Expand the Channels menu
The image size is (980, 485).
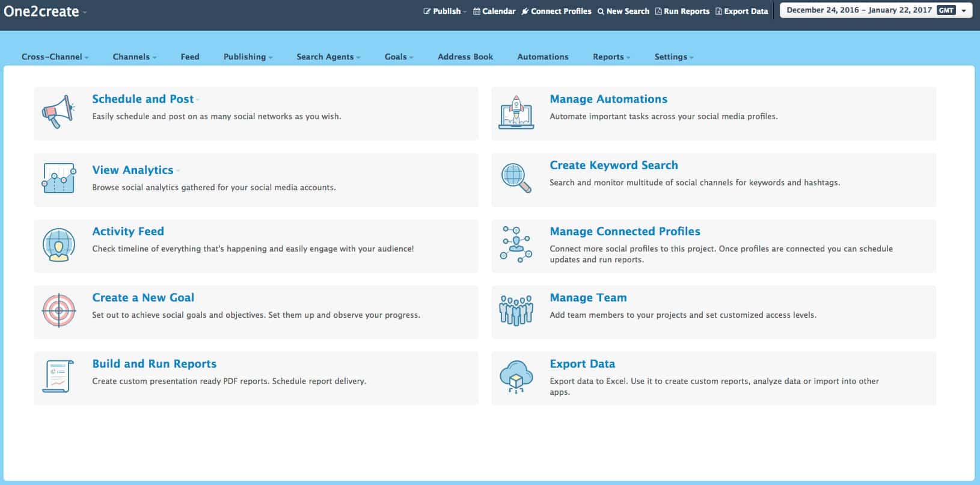point(134,57)
